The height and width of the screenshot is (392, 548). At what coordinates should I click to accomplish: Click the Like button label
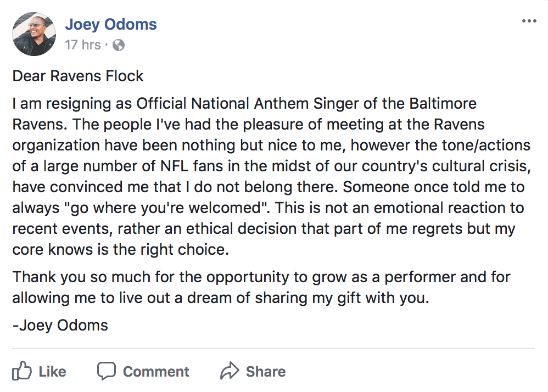tap(52, 371)
